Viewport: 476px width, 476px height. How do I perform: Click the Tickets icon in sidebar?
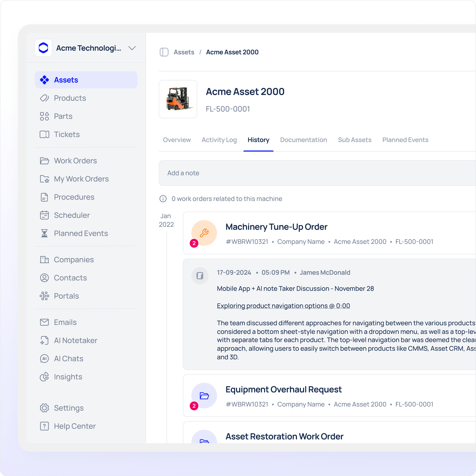pyautogui.click(x=44, y=135)
